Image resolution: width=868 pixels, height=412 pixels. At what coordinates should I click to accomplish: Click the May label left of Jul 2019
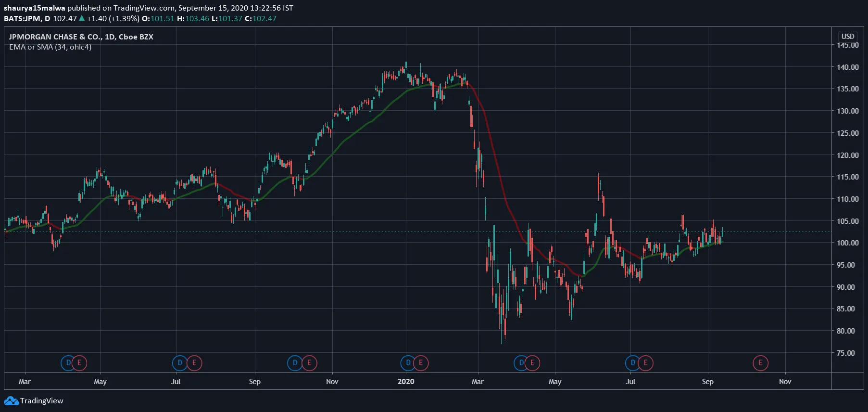(x=101, y=382)
